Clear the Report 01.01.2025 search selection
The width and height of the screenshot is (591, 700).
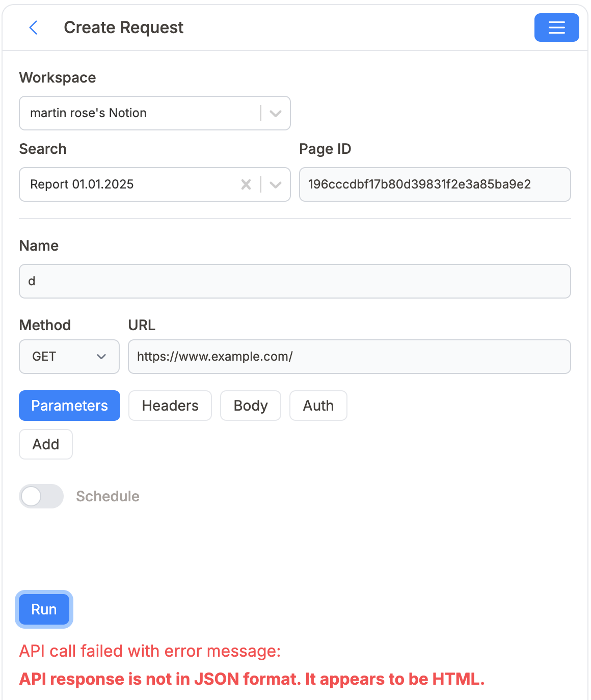pos(246,184)
